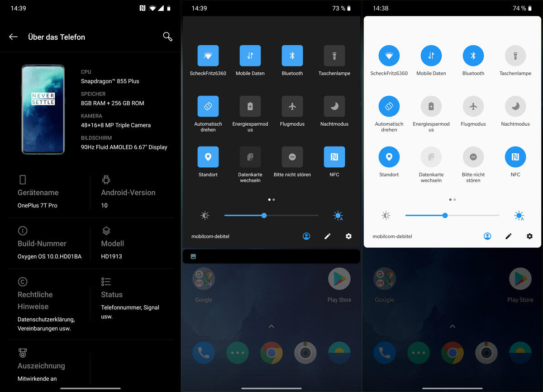Open settings gear in the light quick settings panel
Image resolution: width=543 pixels, height=392 pixels.
[529, 236]
